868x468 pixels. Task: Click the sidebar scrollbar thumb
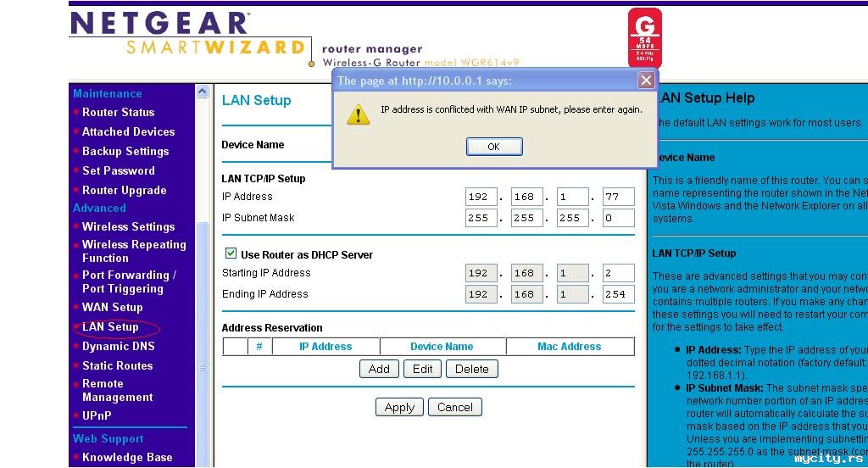(202, 343)
